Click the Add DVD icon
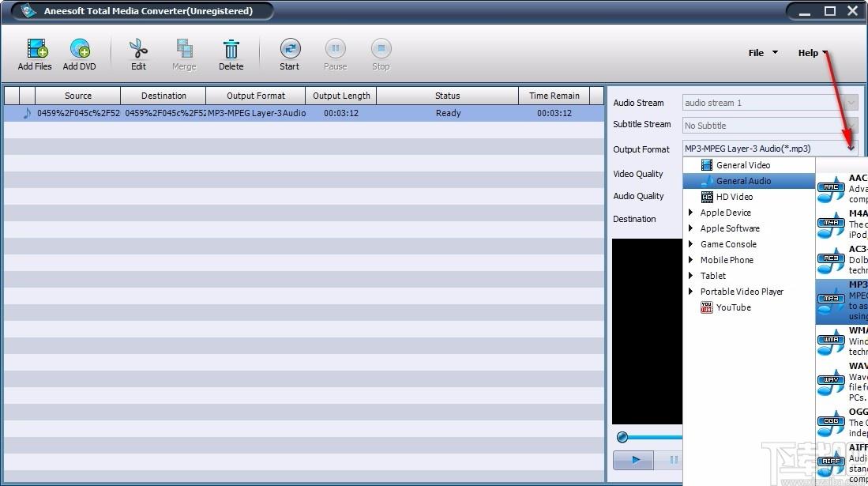Image resolution: width=868 pixels, height=486 pixels. point(81,49)
